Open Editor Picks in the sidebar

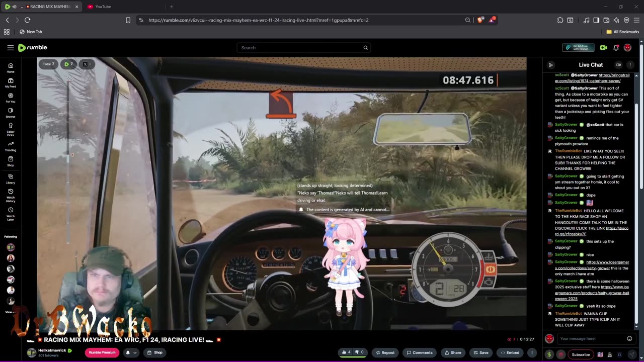tap(11, 129)
